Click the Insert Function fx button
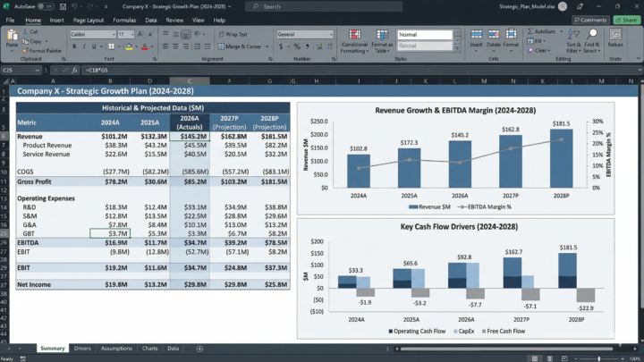644x362 pixels. click(x=75, y=70)
